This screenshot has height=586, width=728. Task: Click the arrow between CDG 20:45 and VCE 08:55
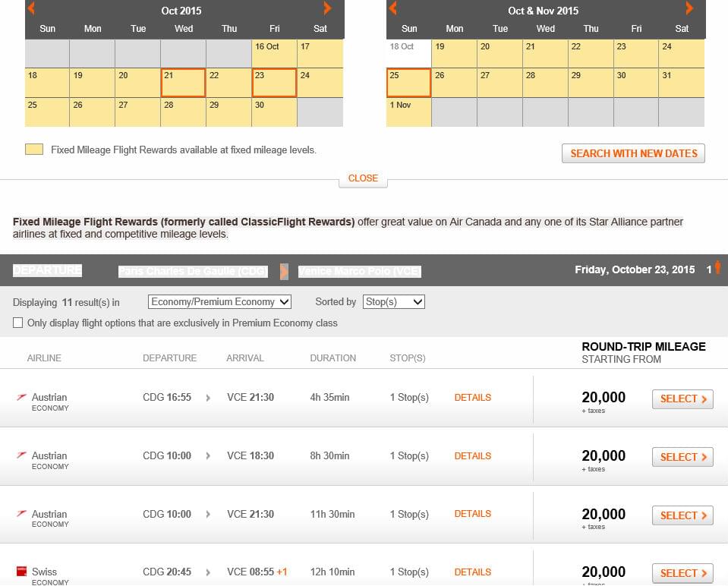pyautogui.click(x=208, y=572)
